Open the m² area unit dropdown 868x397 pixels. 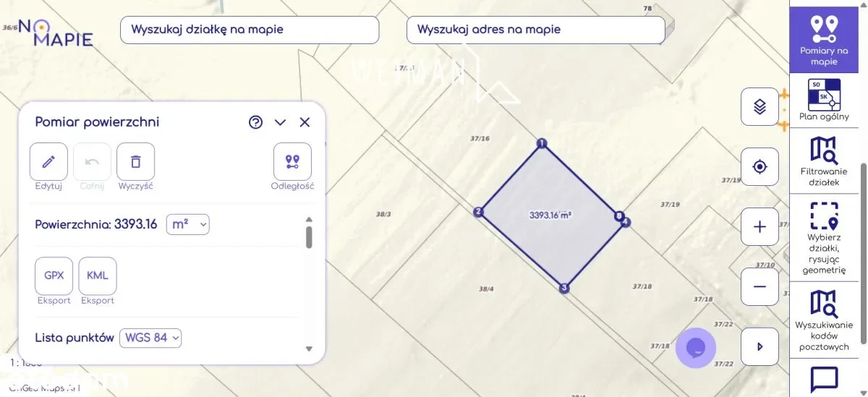tap(188, 224)
